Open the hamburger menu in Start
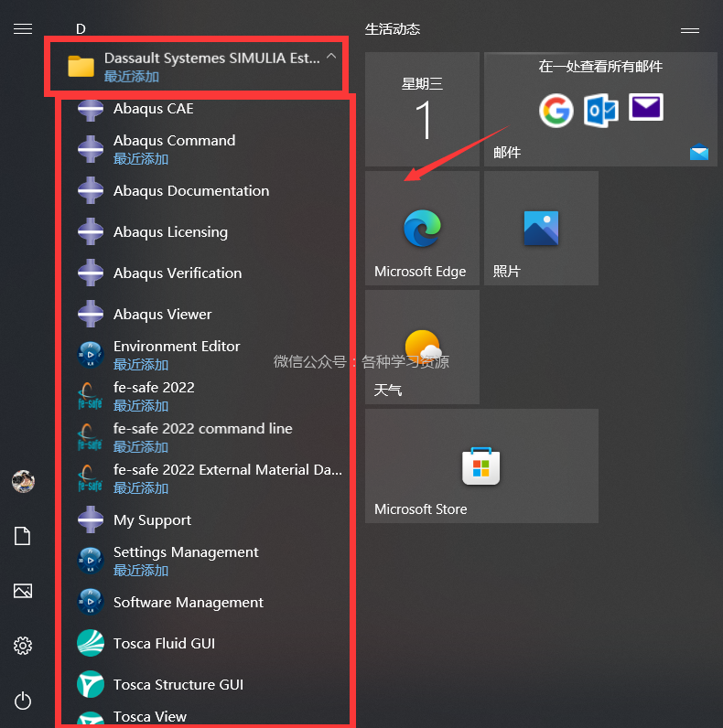 (23, 29)
